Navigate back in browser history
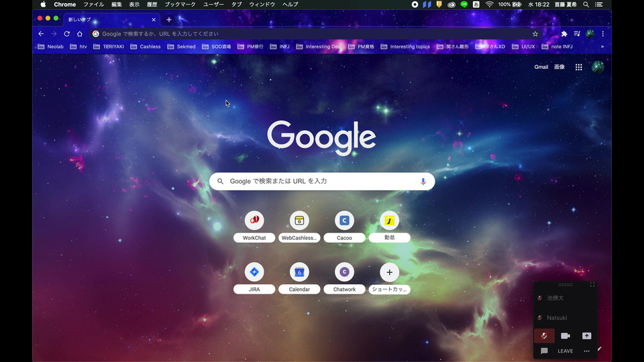The image size is (644, 362). [41, 34]
